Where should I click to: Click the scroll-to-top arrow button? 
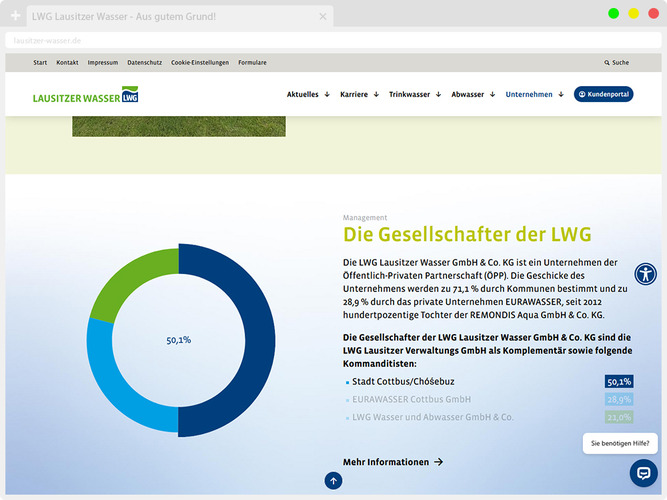coord(334,481)
